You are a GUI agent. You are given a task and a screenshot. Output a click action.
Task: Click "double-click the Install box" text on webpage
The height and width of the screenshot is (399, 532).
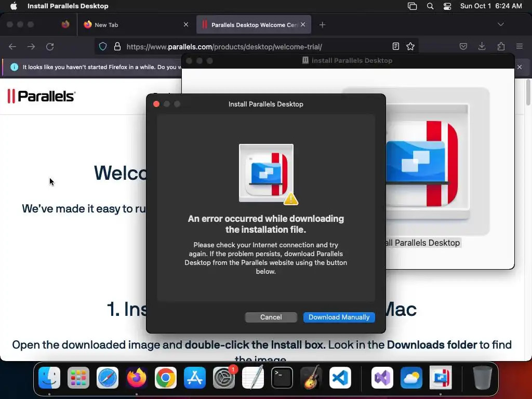pos(255,345)
